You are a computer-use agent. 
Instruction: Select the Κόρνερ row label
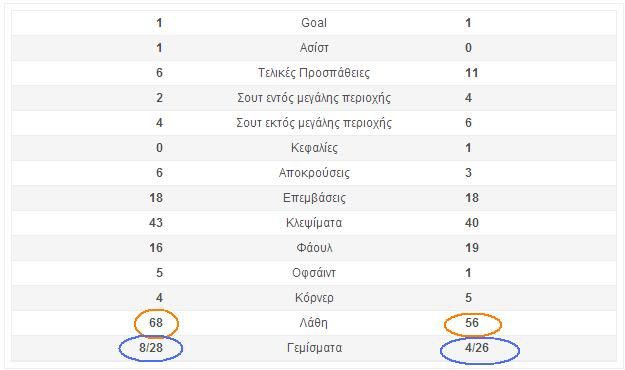pyautogui.click(x=314, y=298)
